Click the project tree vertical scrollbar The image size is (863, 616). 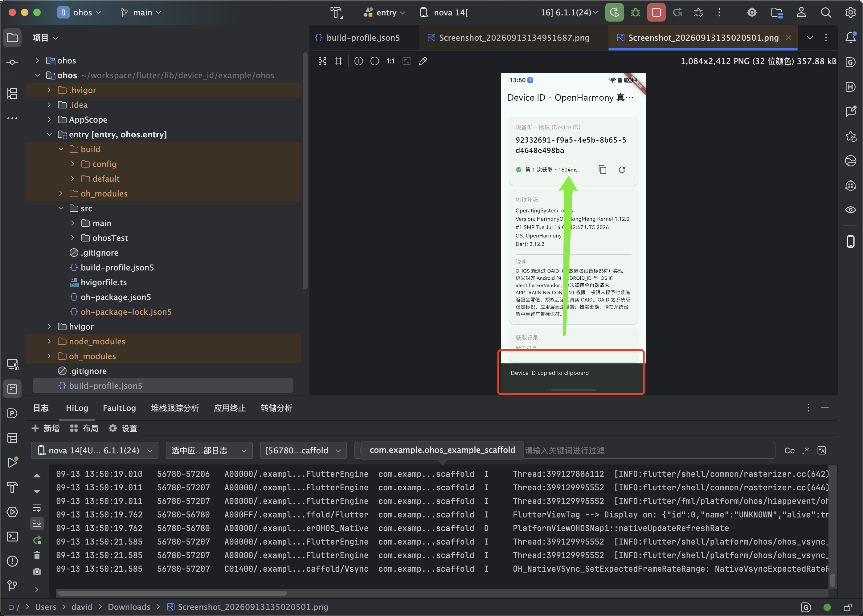click(305, 171)
